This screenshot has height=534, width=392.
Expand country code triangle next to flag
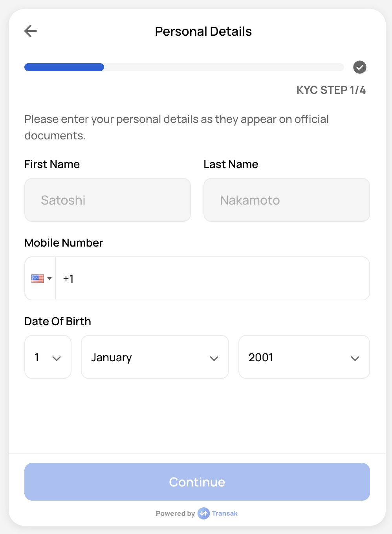pos(49,279)
